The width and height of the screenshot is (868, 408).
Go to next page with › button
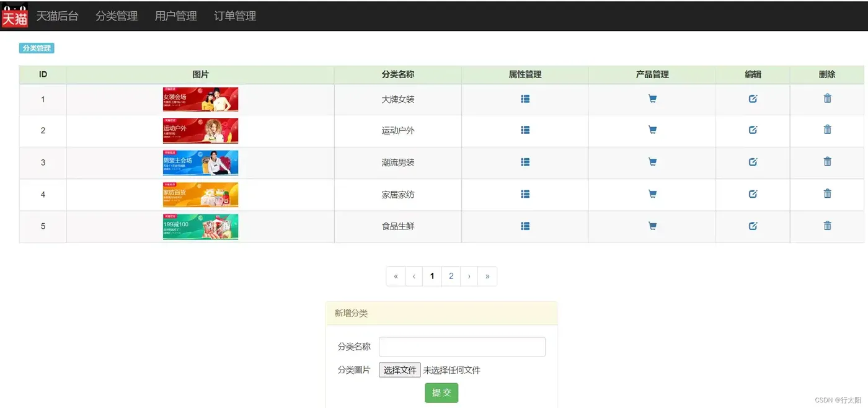(469, 277)
